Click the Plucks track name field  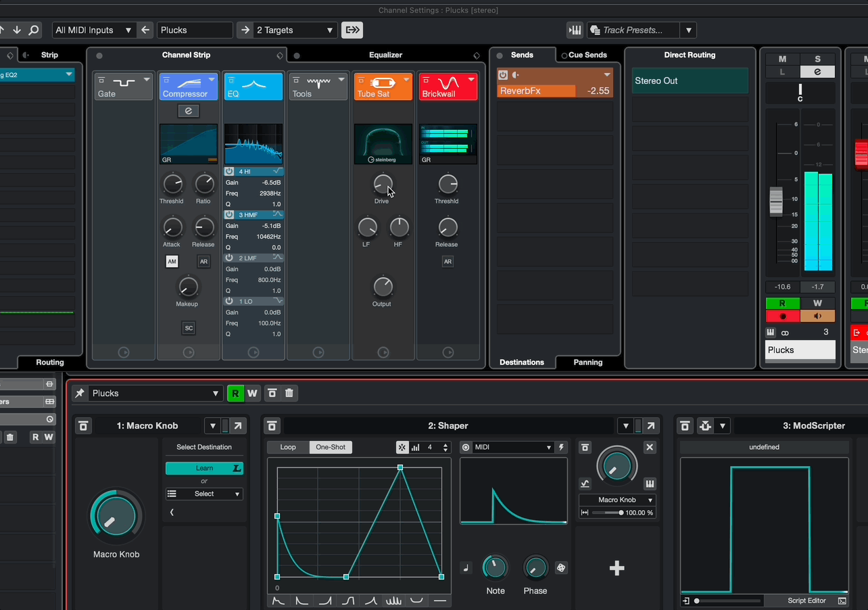coord(195,30)
